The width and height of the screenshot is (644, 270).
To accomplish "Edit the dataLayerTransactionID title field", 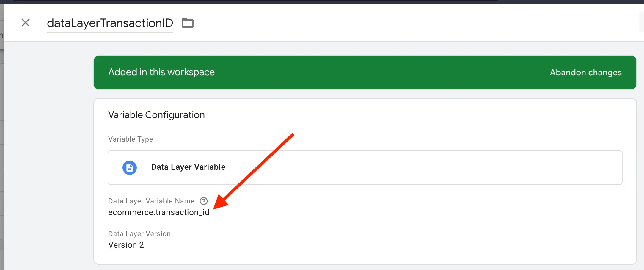I will [110, 23].
